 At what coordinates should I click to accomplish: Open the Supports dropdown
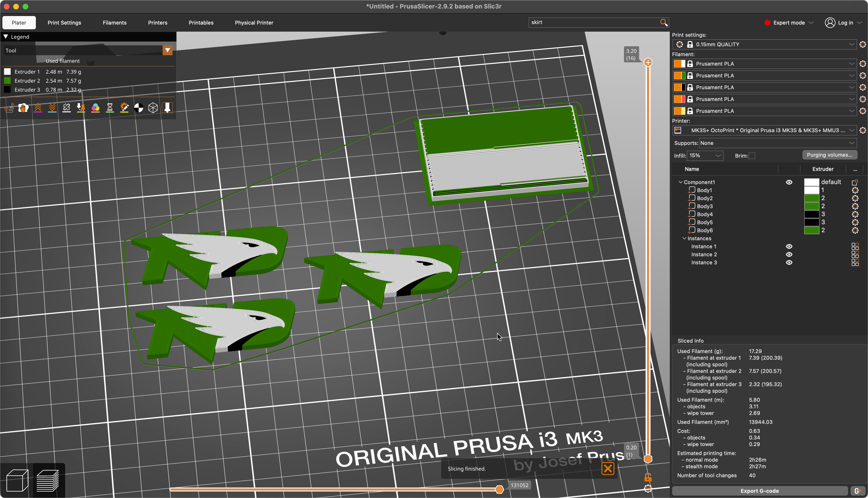[778, 143]
